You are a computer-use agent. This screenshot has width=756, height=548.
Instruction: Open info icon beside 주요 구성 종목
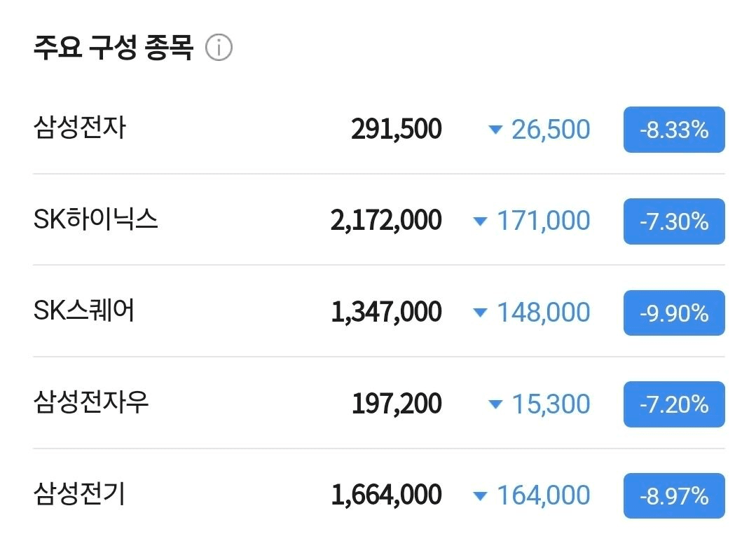pos(219,47)
